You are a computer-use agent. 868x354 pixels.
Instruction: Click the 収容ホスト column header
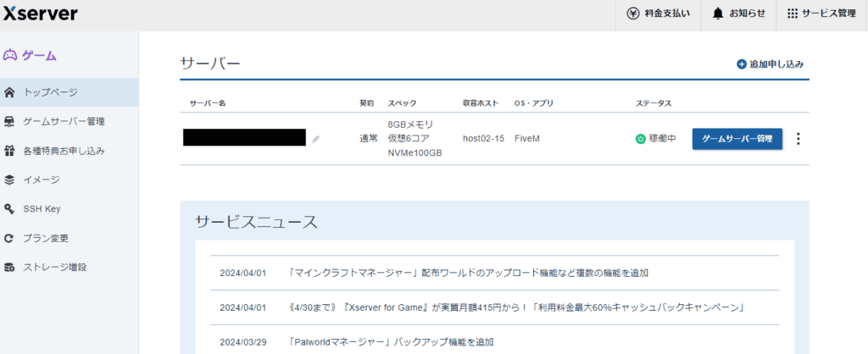click(x=481, y=103)
